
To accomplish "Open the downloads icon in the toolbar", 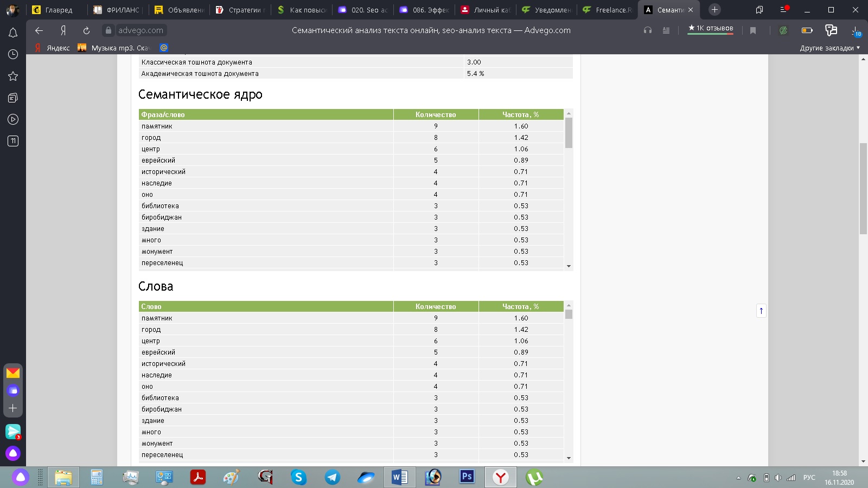I will [x=855, y=31].
